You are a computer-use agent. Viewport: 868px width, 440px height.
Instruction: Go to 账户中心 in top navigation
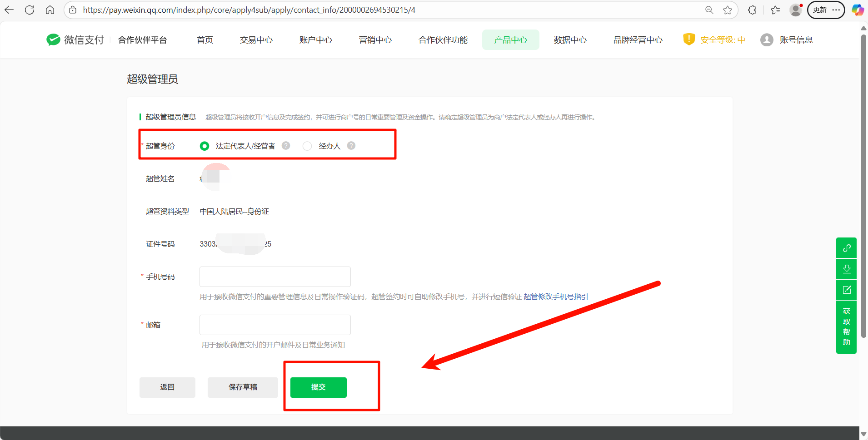tap(316, 40)
